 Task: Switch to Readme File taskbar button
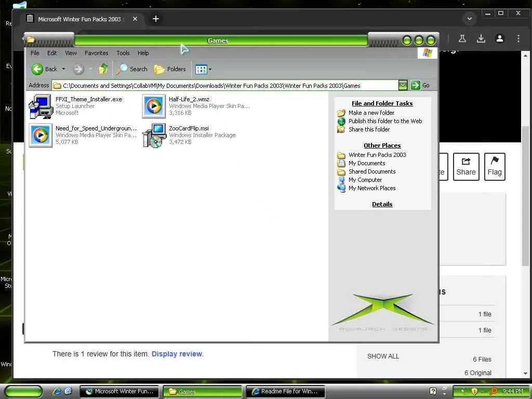click(285, 392)
